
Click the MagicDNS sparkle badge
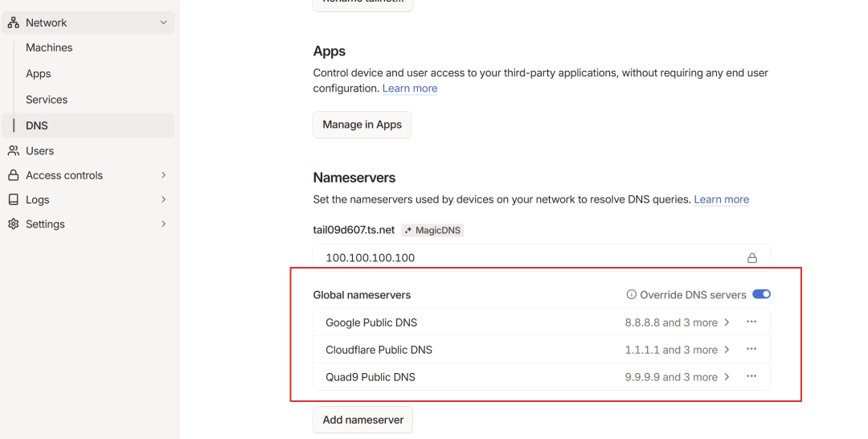click(x=432, y=230)
